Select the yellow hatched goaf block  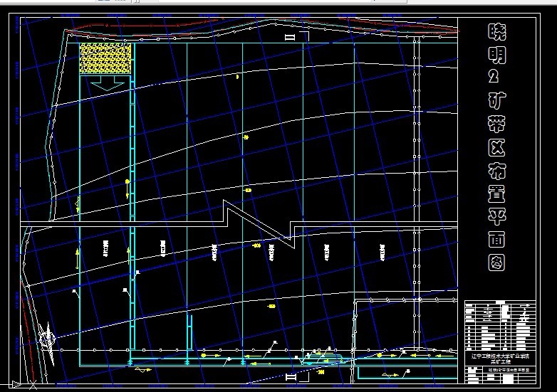tap(105, 58)
